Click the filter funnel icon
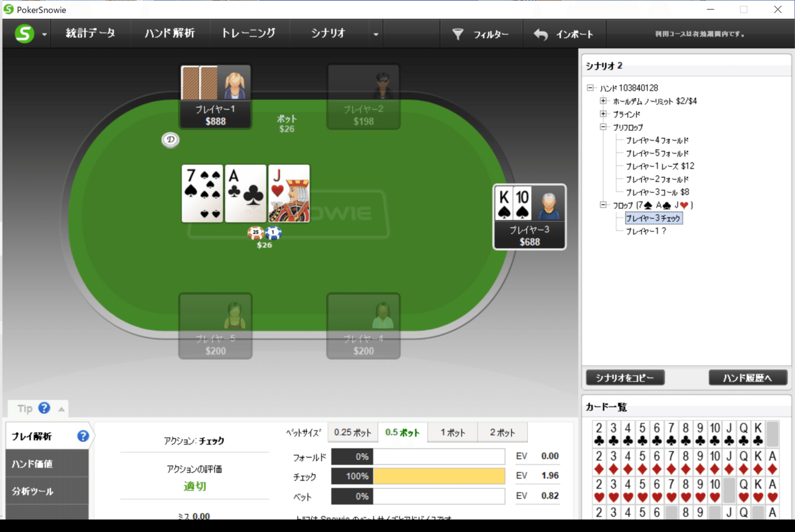This screenshot has width=795, height=532. point(458,35)
